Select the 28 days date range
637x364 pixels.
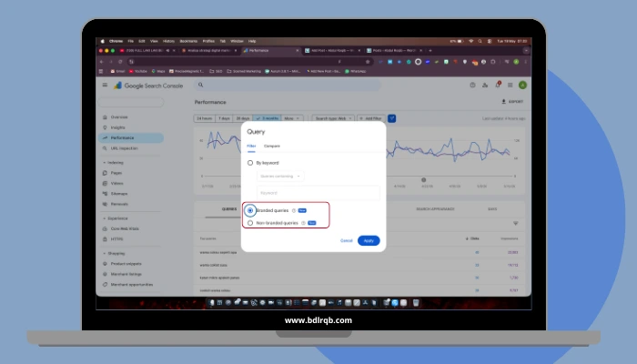tap(243, 118)
